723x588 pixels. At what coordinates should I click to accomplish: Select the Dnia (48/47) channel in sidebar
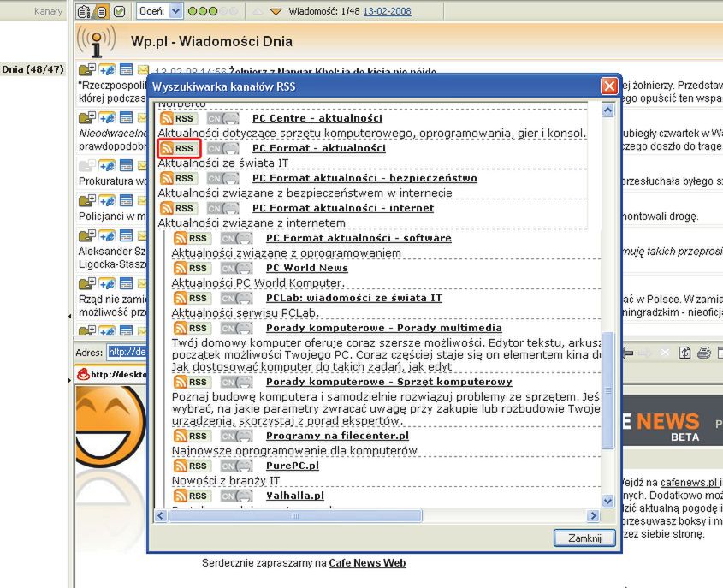point(33,69)
